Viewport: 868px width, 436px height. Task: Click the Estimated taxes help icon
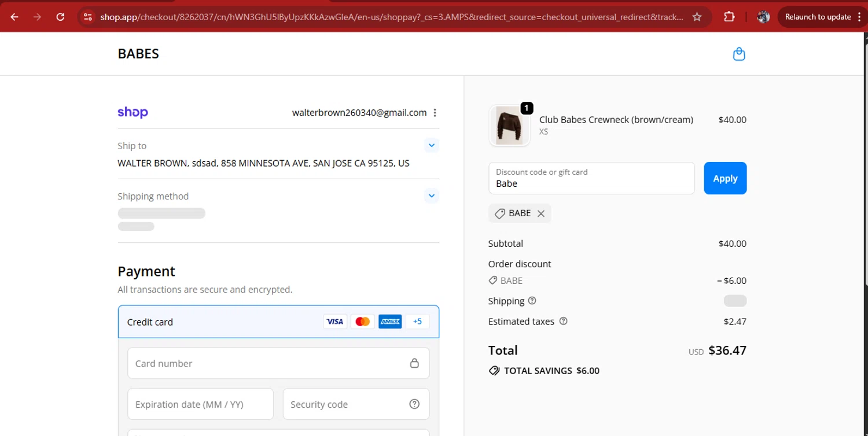pos(564,321)
